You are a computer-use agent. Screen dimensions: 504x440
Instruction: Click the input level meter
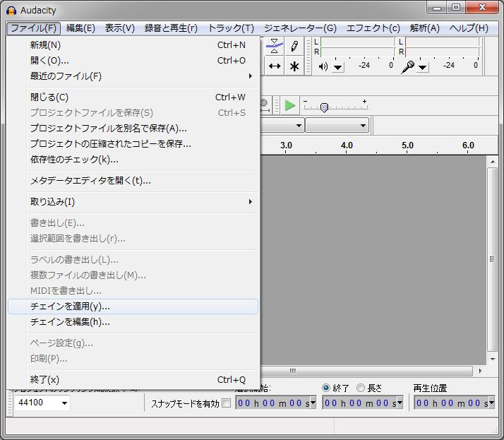[x=443, y=47]
